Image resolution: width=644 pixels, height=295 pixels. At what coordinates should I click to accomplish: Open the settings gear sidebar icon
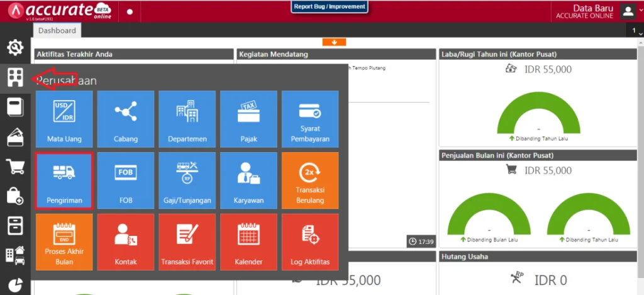coord(15,48)
